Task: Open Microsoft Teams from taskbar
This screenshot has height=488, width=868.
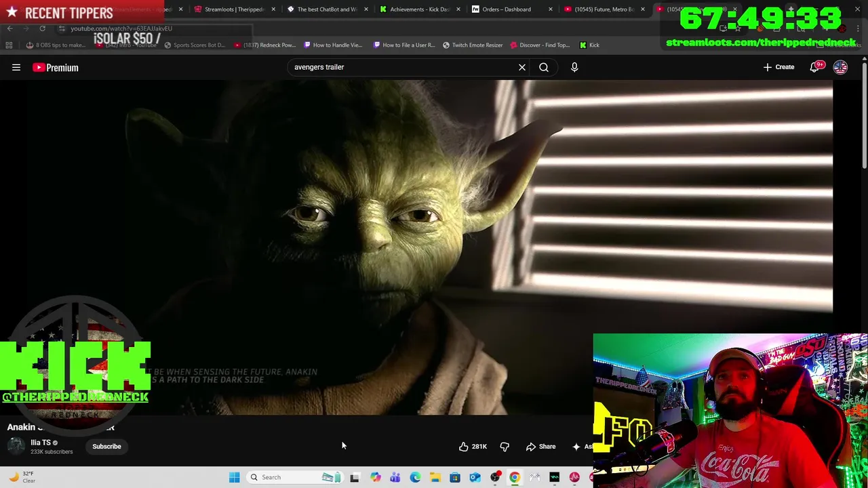Action: click(395, 477)
